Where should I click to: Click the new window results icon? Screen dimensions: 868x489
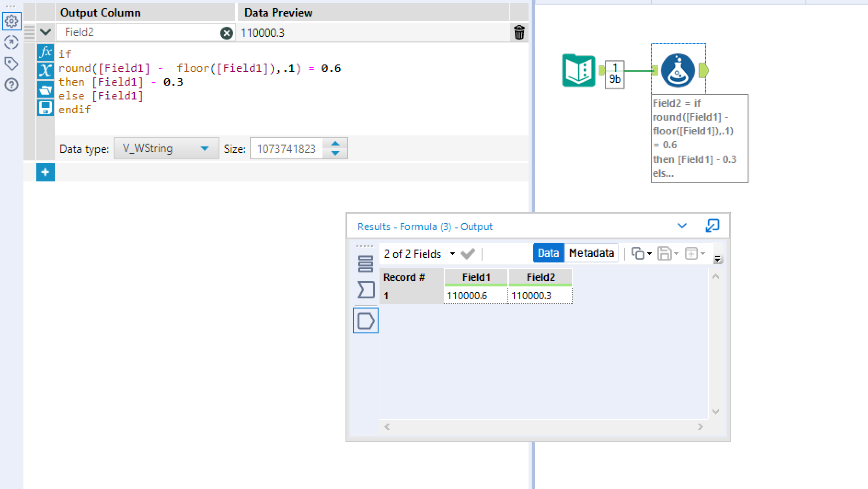[691, 253]
